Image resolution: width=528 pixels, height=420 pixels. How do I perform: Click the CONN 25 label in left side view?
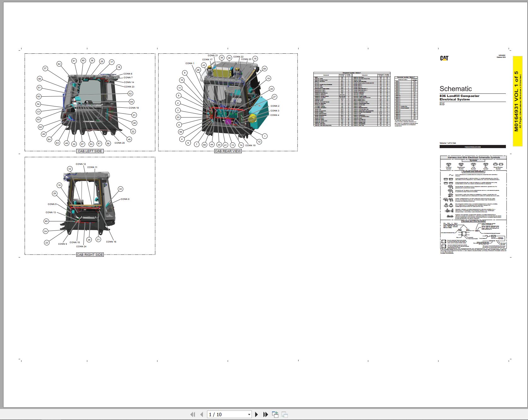[x=120, y=143]
